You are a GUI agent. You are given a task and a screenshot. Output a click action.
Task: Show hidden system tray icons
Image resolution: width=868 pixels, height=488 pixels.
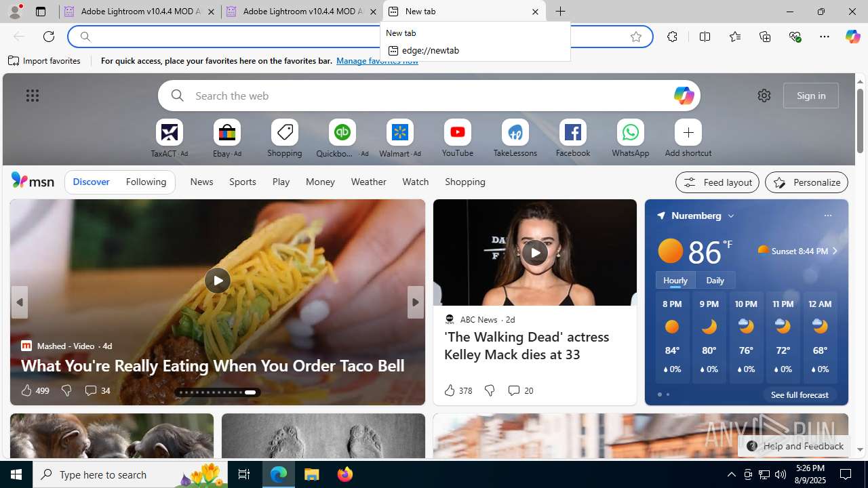click(x=731, y=474)
